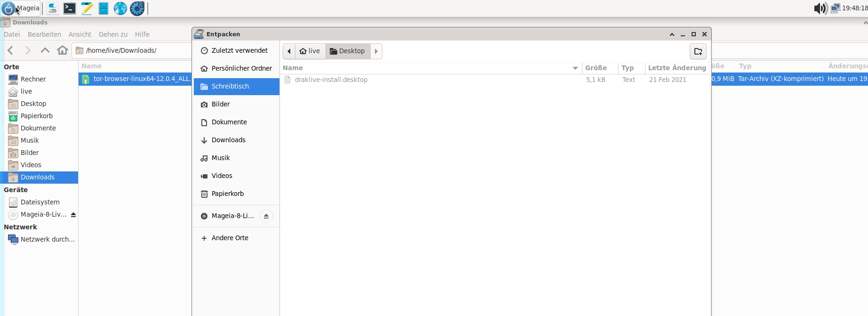868x316 pixels.
Task: Select Downloads in the Entpacken sidebar
Action: [228, 140]
